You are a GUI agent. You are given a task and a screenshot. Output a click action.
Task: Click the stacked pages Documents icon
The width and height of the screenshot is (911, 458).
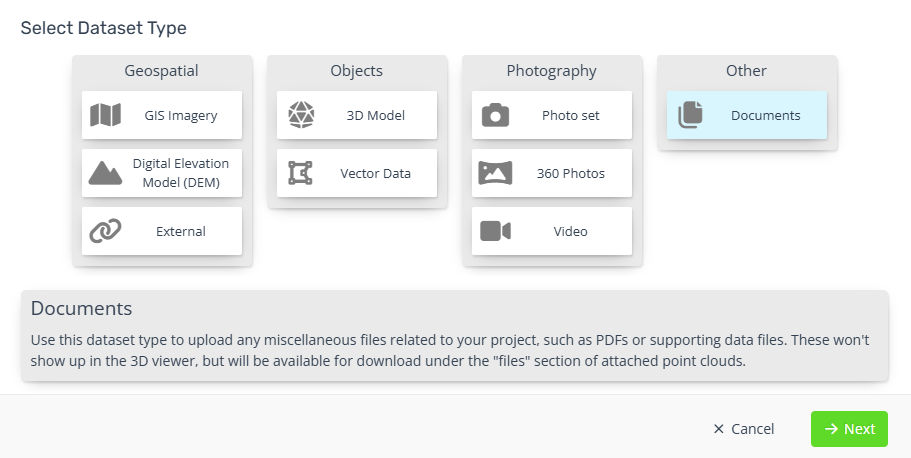click(690, 115)
